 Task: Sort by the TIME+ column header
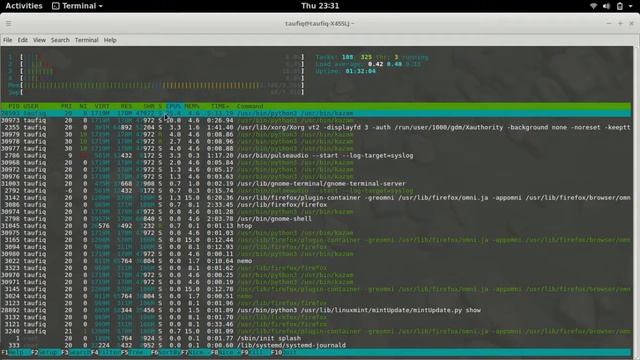pos(220,106)
